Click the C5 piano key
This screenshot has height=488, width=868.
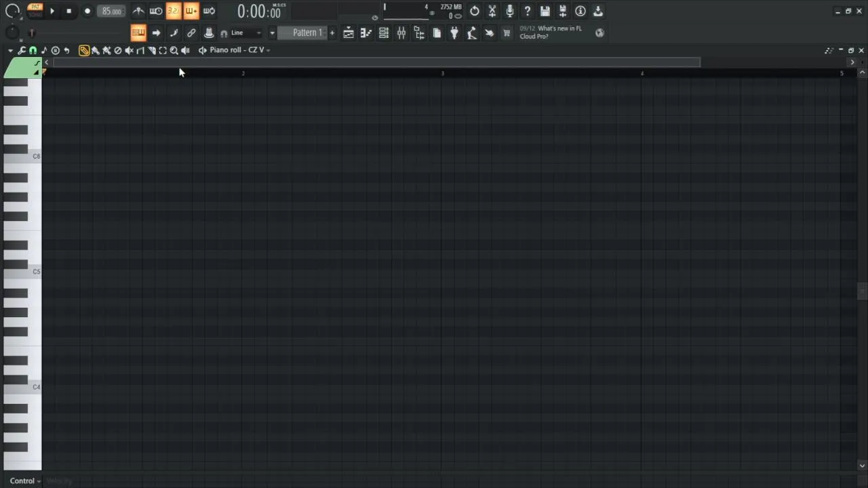coord(22,272)
